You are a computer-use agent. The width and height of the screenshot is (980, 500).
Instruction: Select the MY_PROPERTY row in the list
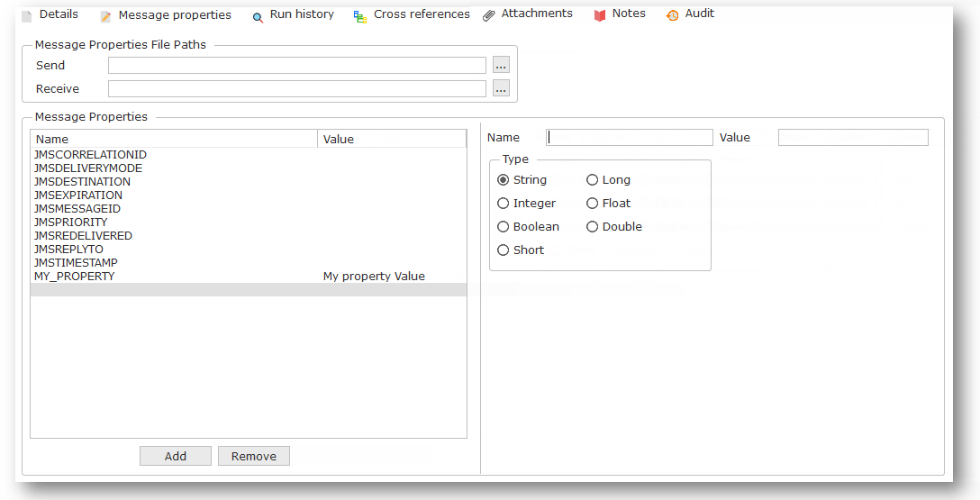pyautogui.click(x=75, y=277)
